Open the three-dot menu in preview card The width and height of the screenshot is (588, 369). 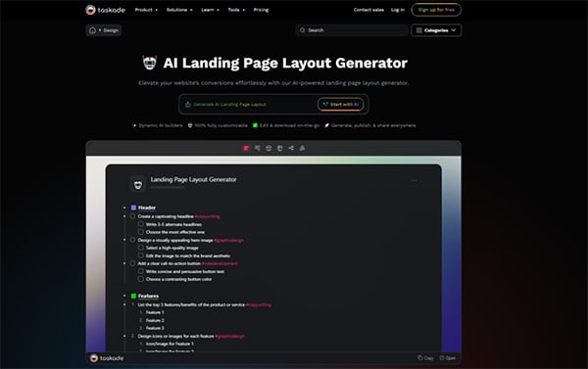pos(414,181)
